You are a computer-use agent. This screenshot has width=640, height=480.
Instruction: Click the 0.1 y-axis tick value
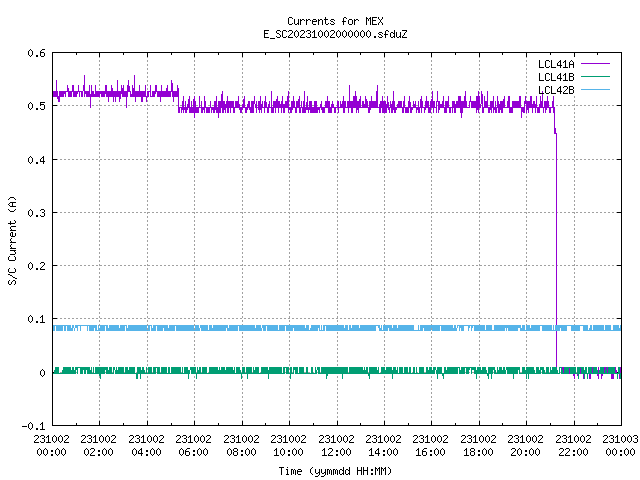37,319
